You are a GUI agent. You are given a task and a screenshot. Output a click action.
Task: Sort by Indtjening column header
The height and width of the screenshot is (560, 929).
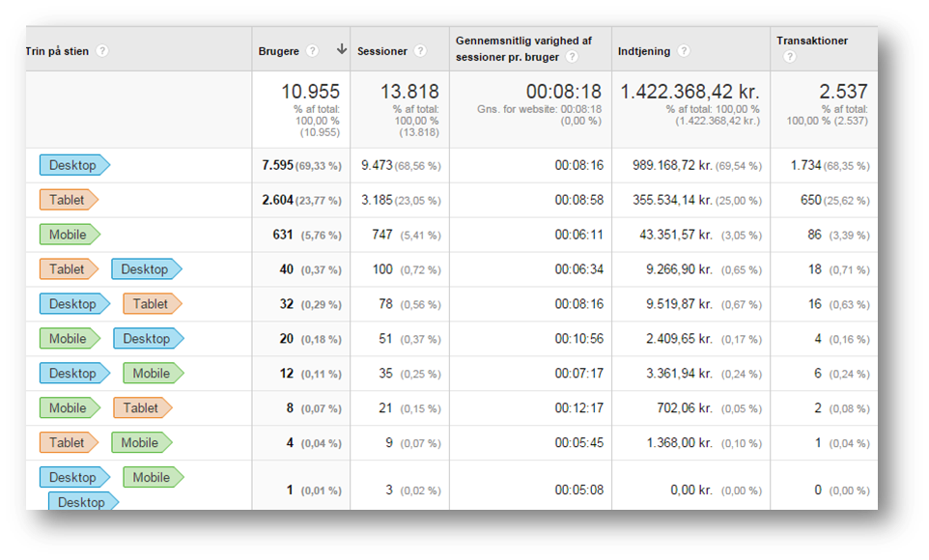[644, 51]
